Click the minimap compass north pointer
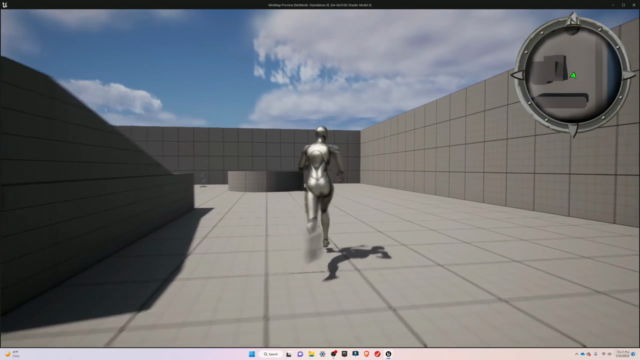Screen dimensions: 640x360 [573, 18]
